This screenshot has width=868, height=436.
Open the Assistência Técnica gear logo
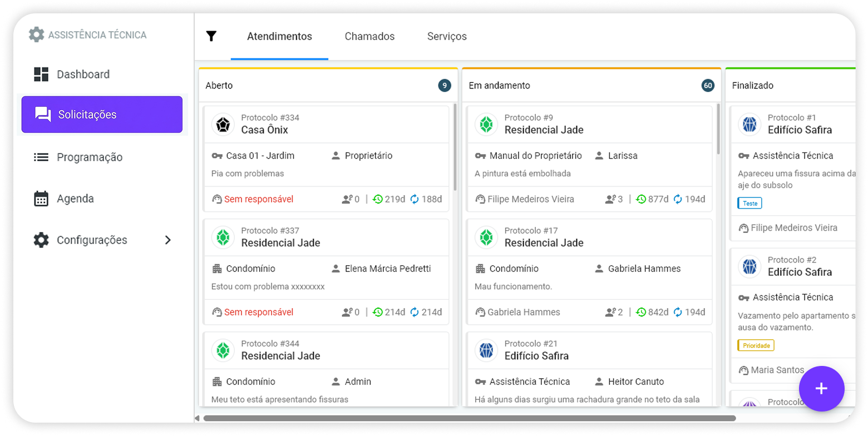point(37,34)
